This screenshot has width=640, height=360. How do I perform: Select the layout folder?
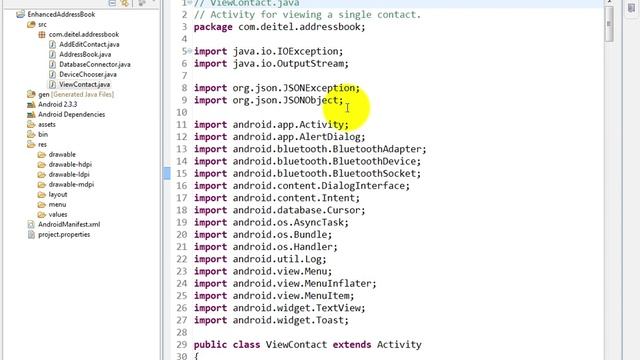(58, 194)
